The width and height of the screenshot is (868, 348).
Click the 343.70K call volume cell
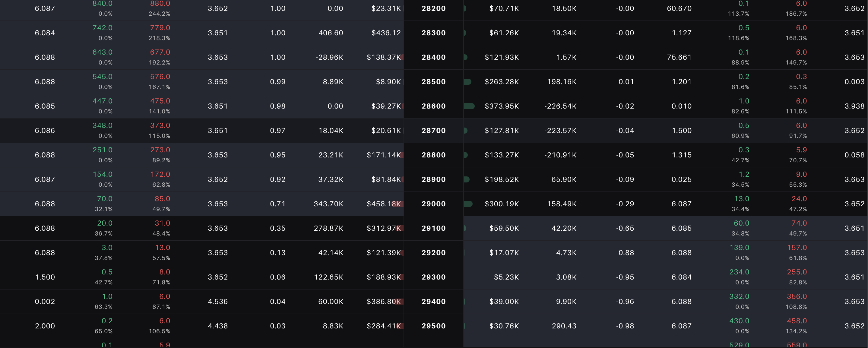click(x=328, y=204)
